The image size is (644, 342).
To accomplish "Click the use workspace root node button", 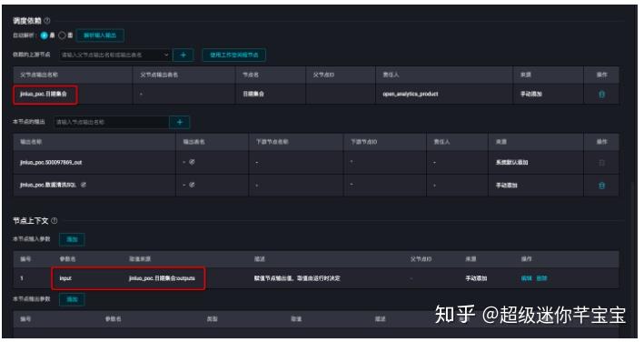I will point(233,55).
